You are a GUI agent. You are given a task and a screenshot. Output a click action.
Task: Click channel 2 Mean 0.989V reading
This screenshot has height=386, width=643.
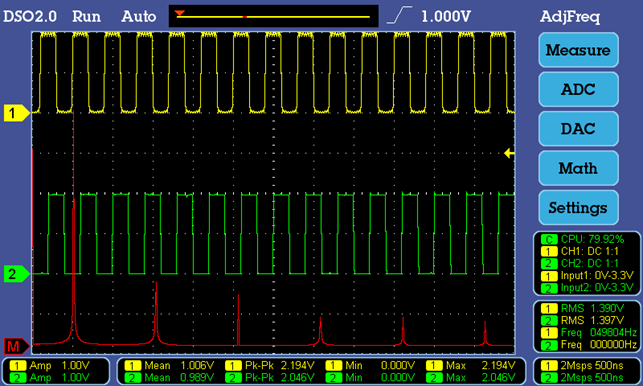[169, 377]
